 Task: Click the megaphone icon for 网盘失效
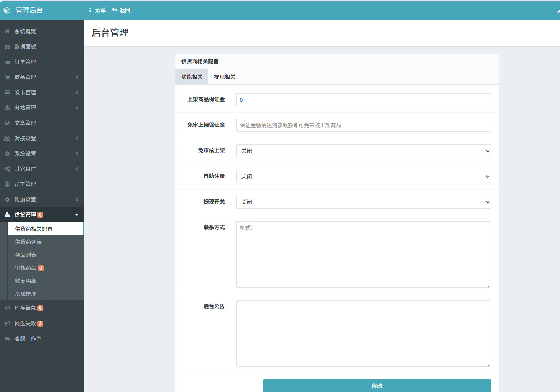click(7, 323)
